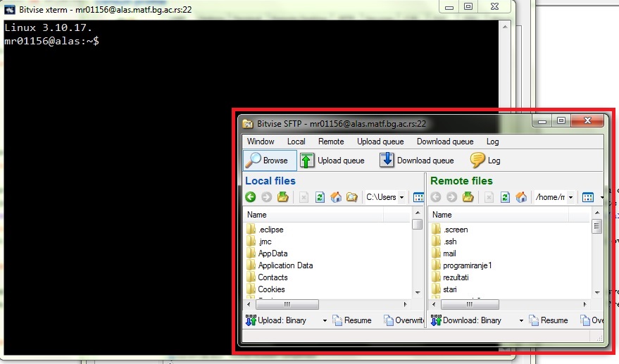Click the Local files forward arrow icon
619x364 pixels.
click(266, 197)
